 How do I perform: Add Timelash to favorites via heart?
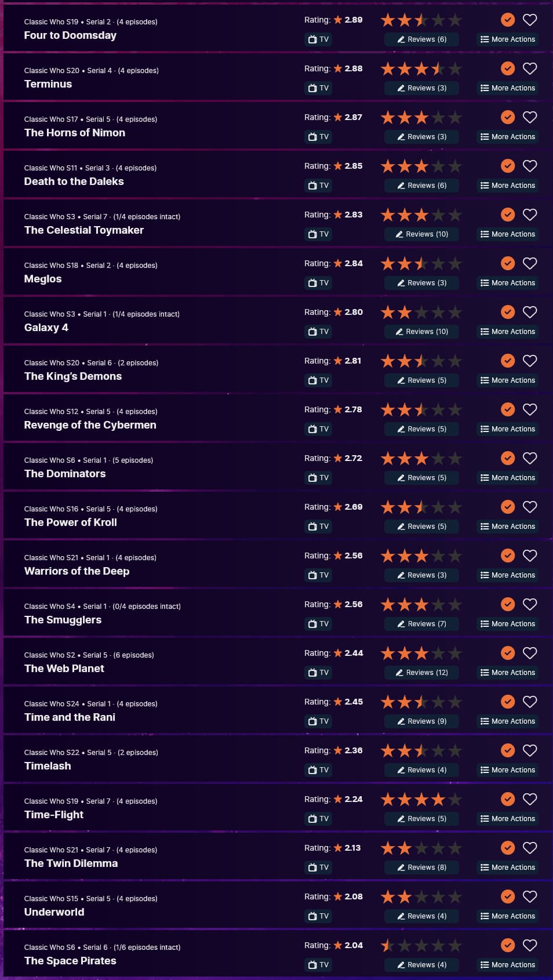[530, 750]
